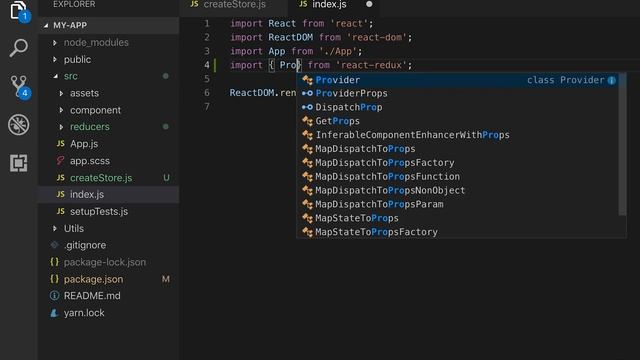Click the braces icon beside package.json
This screenshot has height=360, width=640.
click(54, 279)
